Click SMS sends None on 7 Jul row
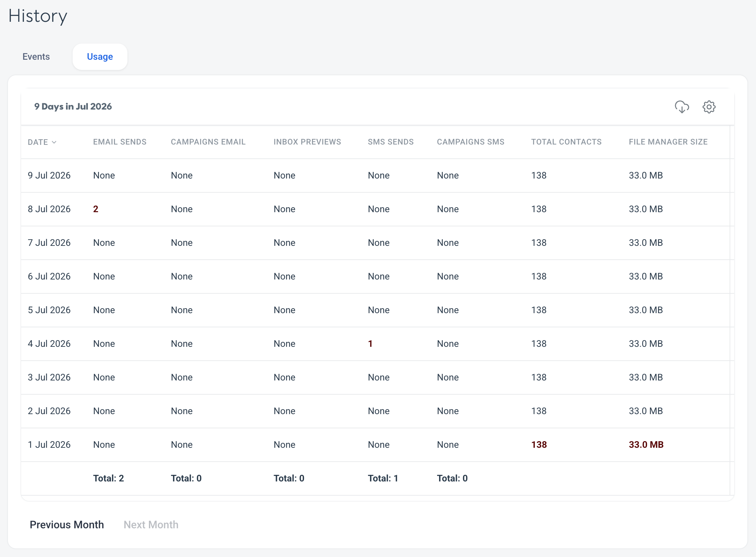Image resolution: width=756 pixels, height=557 pixels. pyautogui.click(x=379, y=243)
